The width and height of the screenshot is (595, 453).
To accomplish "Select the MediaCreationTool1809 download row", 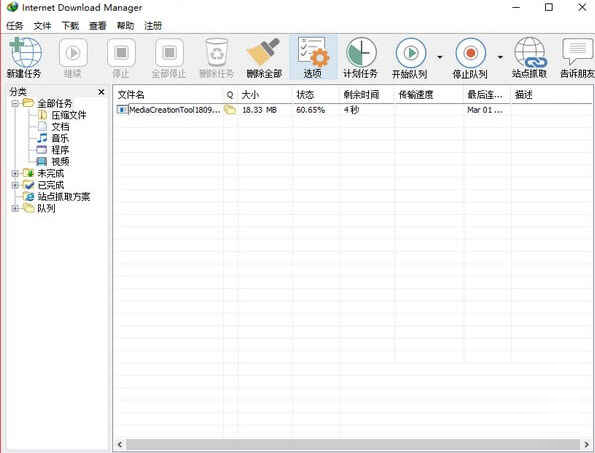I will click(354, 110).
